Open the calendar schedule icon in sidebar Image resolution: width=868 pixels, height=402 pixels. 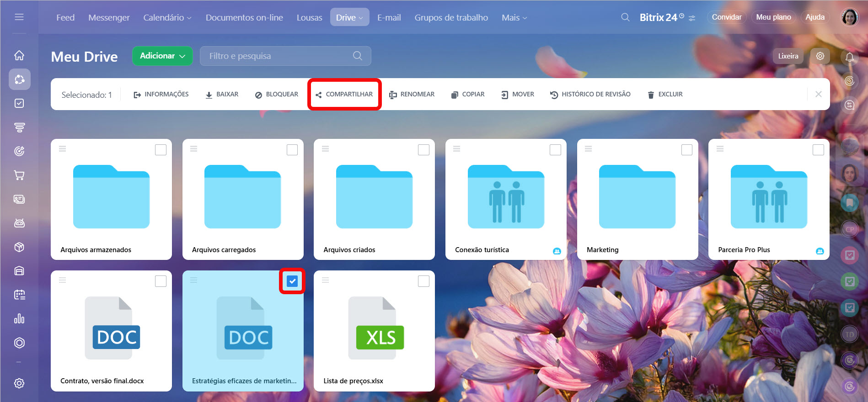pyautogui.click(x=19, y=295)
